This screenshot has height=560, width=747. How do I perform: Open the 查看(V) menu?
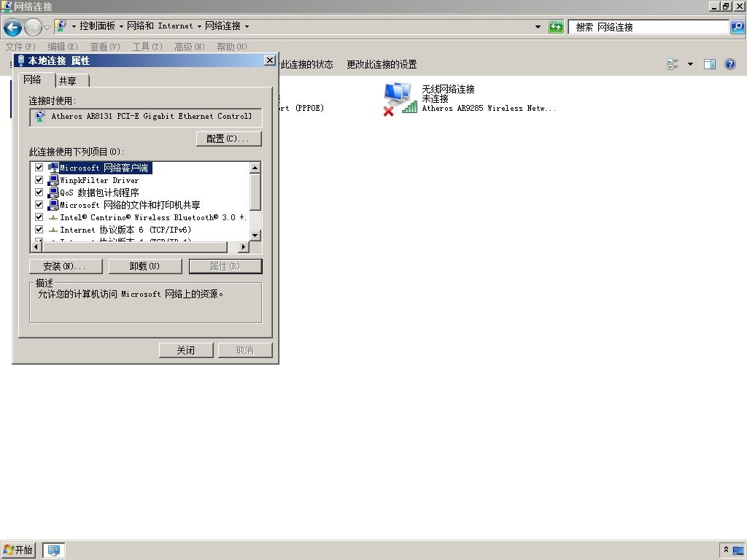105,47
